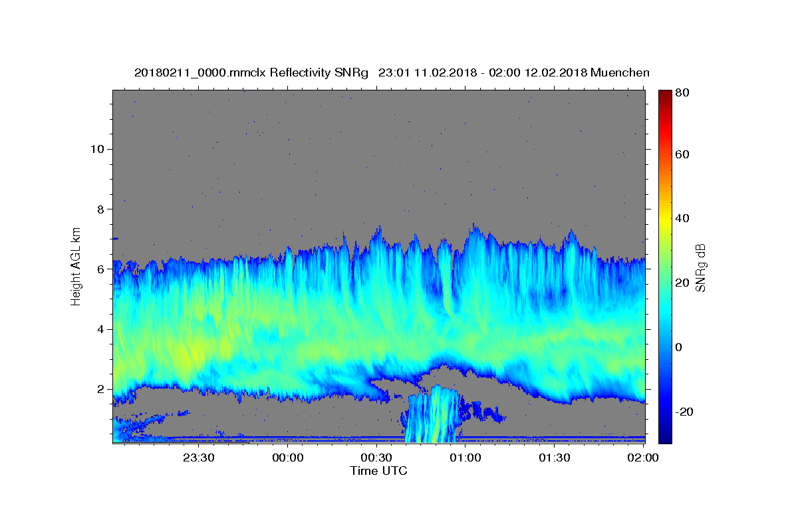798x532 pixels.
Task: Click the 'Time UTC' axis label
Action: pos(378,471)
